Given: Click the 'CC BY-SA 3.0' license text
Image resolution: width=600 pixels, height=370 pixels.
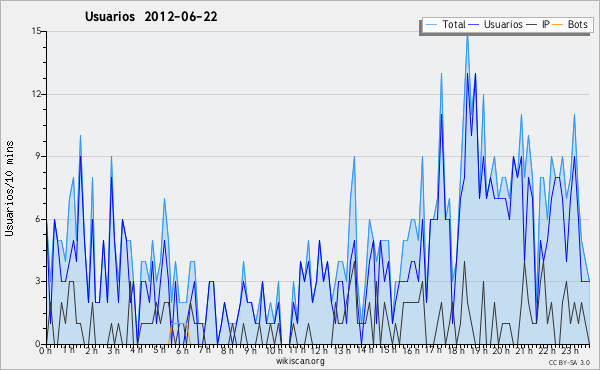Looking at the screenshot, I should [x=569, y=363].
